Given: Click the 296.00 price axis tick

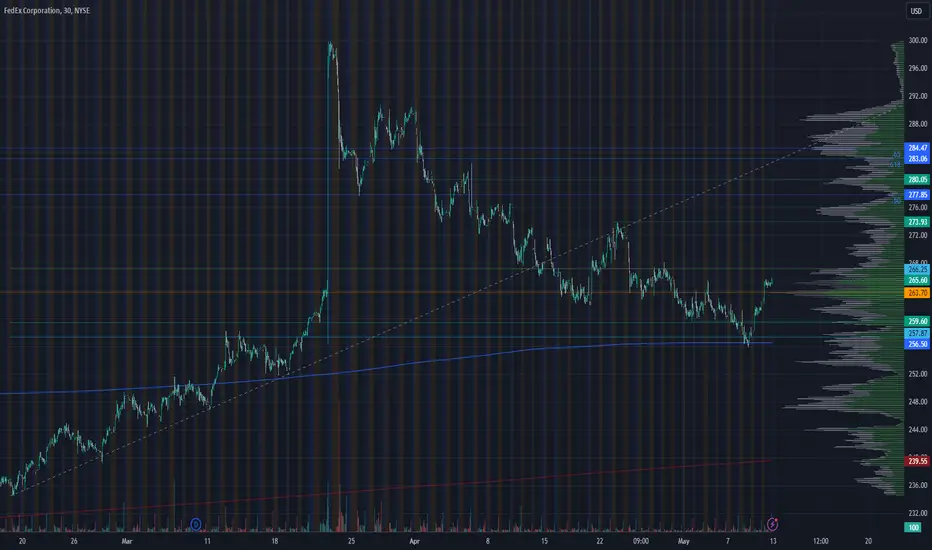Looking at the screenshot, I should (x=918, y=68).
